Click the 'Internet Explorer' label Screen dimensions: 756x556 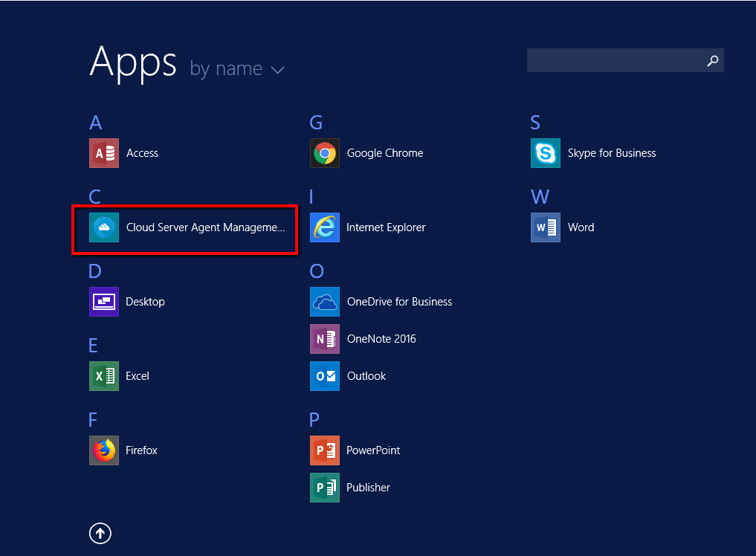point(387,227)
